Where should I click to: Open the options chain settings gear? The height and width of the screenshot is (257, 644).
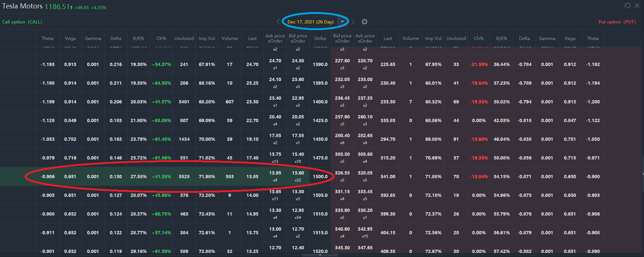click(364, 22)
